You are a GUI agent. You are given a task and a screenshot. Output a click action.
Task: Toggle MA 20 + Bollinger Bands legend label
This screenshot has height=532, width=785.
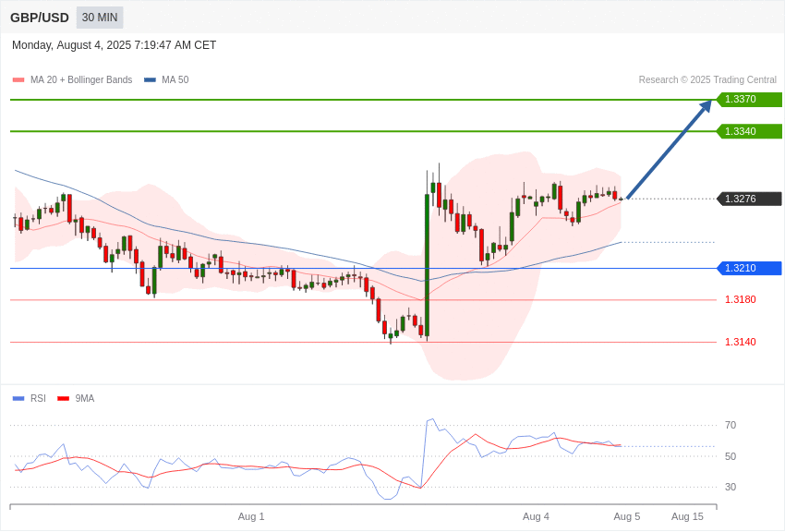click(x=81, y=79)
